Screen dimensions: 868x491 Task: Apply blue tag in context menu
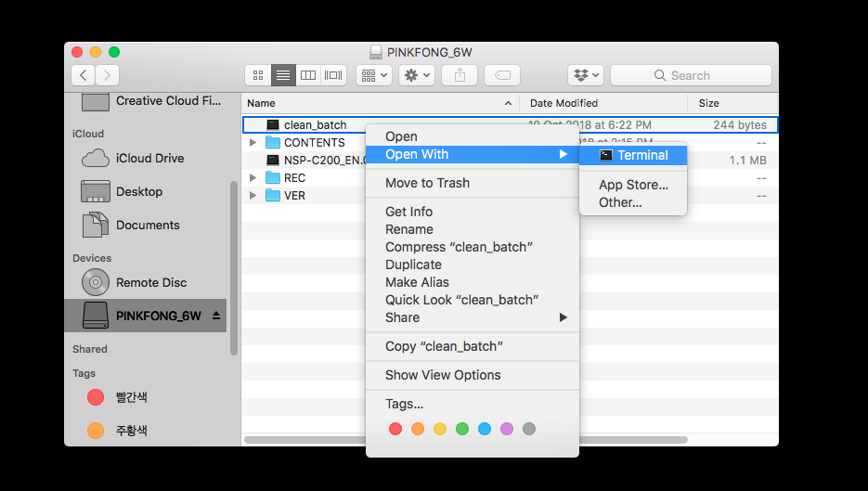pos(485,429)
